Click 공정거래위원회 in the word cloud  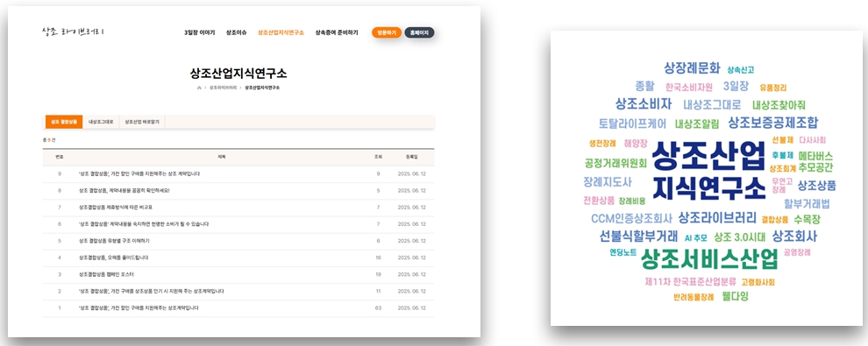click(x=615, y=163)
